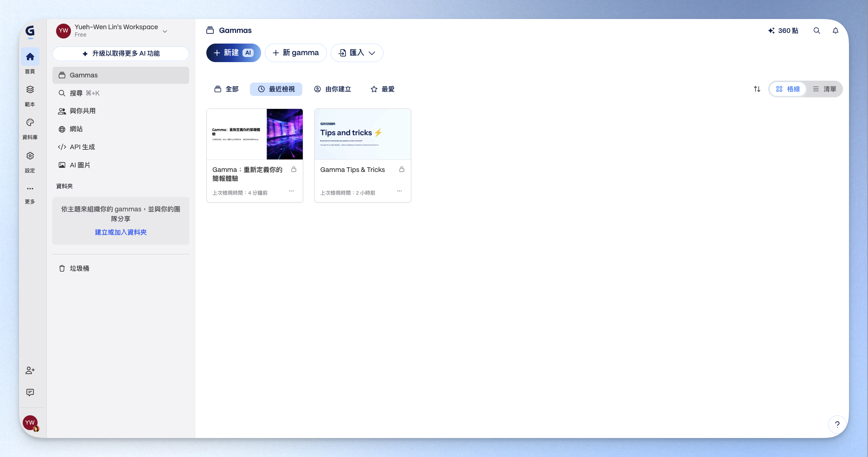
Task: Open the 範本 templates icon in left rail
Action: pos(30,90)
